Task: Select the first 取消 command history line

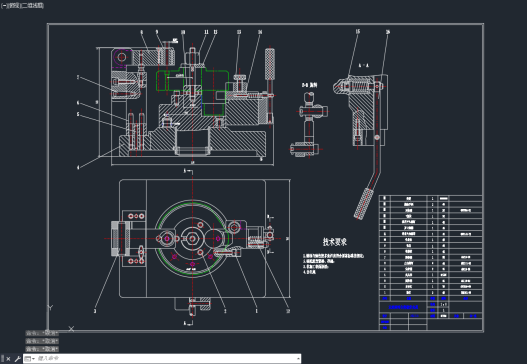Action: [42, 333]
